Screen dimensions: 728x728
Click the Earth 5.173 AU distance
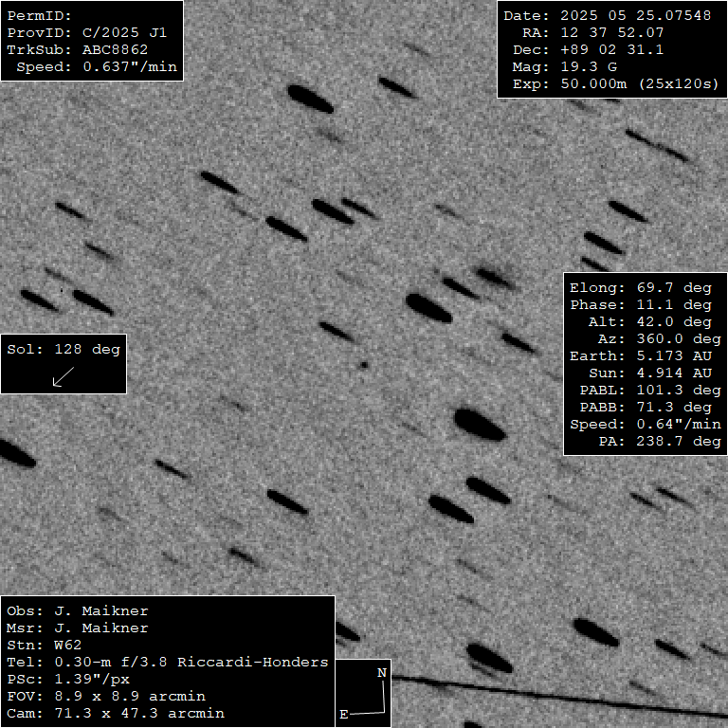click(640, 355)
